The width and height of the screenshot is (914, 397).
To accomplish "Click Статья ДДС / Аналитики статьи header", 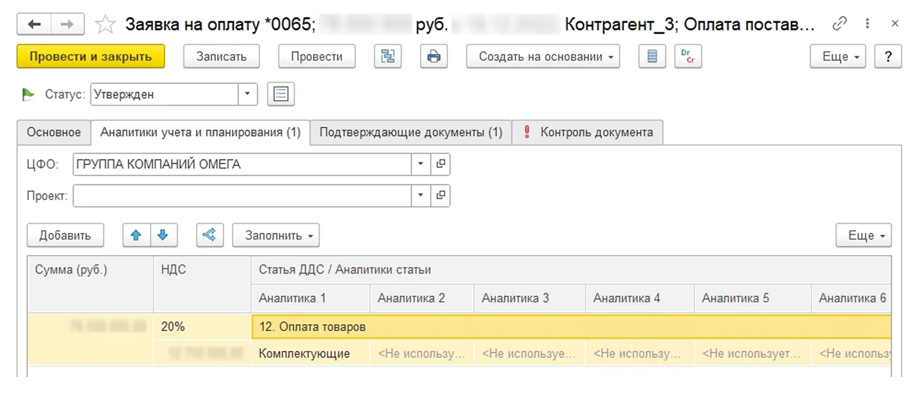I will point(571,270).
